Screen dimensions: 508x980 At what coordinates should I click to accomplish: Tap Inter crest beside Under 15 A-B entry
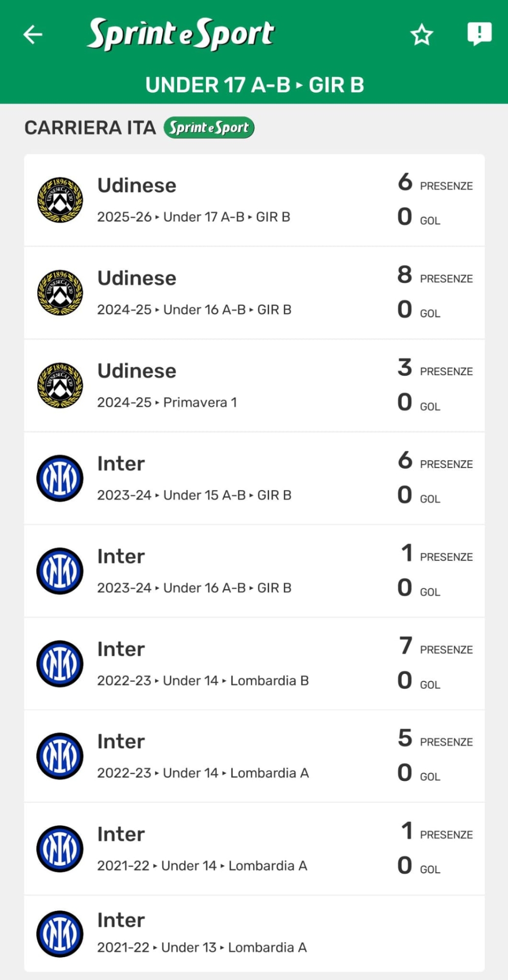[60, 478]
